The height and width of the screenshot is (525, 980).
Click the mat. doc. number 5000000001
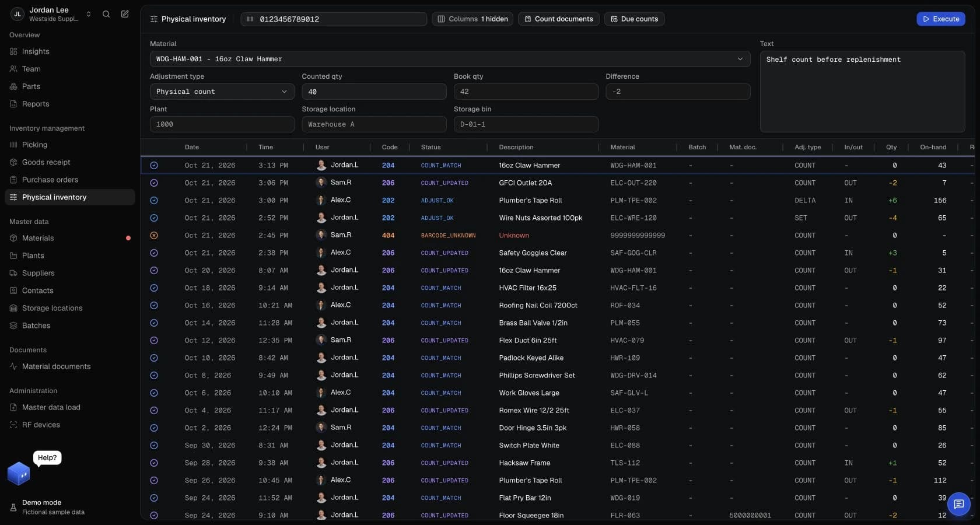click(x=750, y=516)
